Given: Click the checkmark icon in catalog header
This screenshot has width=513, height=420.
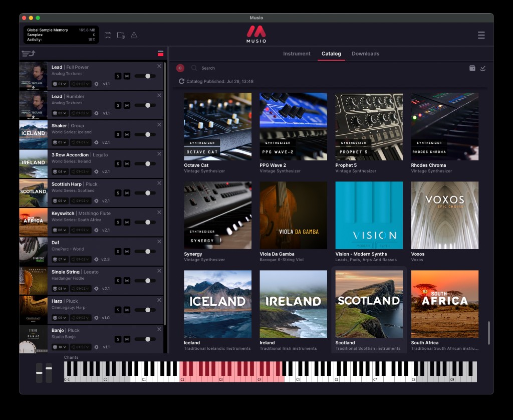Looking at the screenshot, I should tap(482, 68).
